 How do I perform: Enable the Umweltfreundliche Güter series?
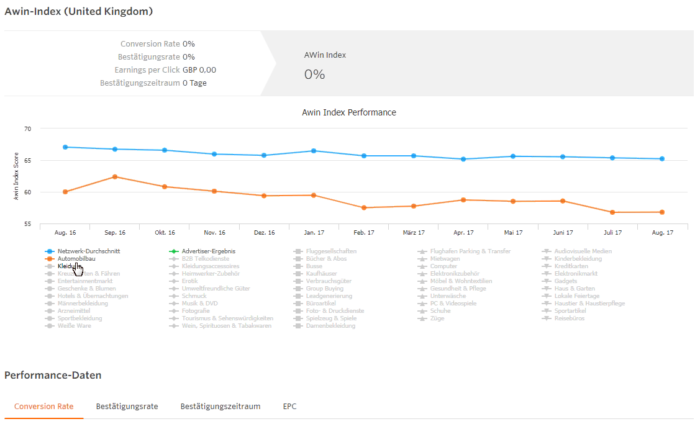210,289
